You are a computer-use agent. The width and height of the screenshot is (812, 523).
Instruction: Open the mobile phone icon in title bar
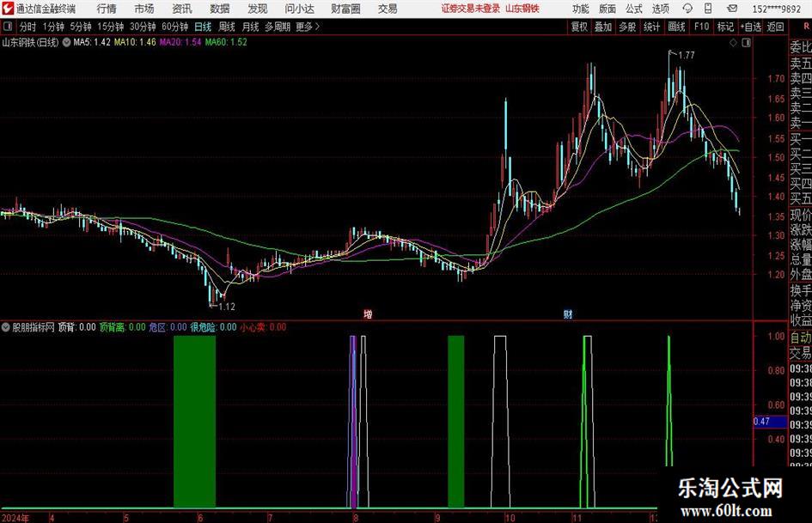point(708,9)
